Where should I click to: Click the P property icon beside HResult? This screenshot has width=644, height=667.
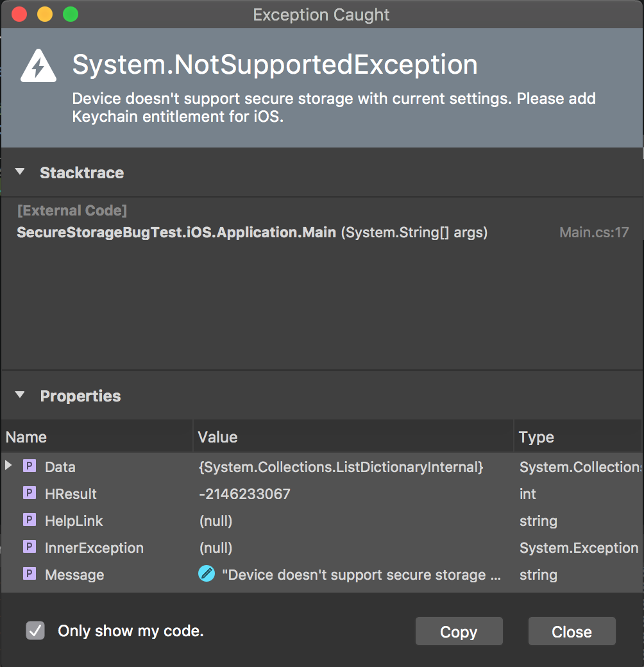[29, 494]
